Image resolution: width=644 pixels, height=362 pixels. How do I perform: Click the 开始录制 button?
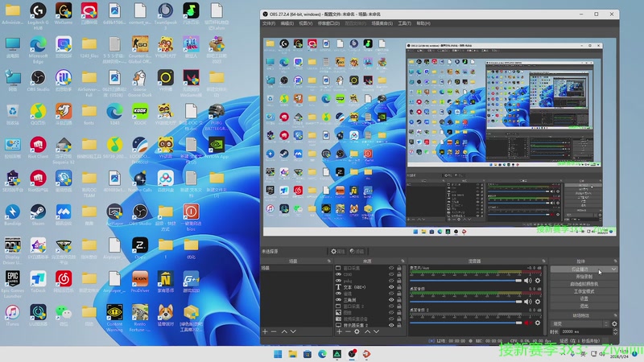tap(584, 277)
